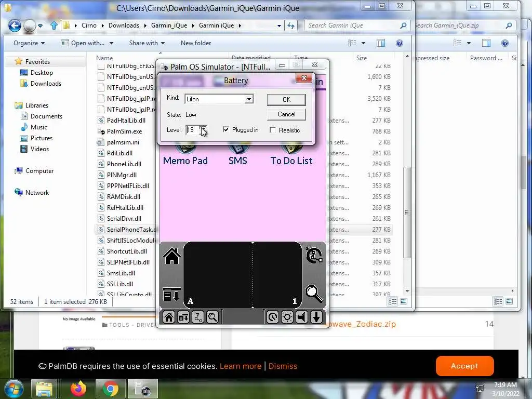This screenshot has width=532, height=399.
Task: Cancel the Battery dialog
Action: pyautogui.click(x=286, y=114)
